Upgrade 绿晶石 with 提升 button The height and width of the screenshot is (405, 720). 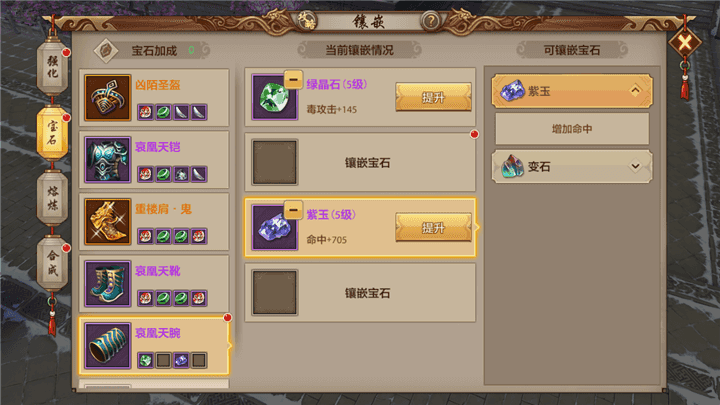433,97
